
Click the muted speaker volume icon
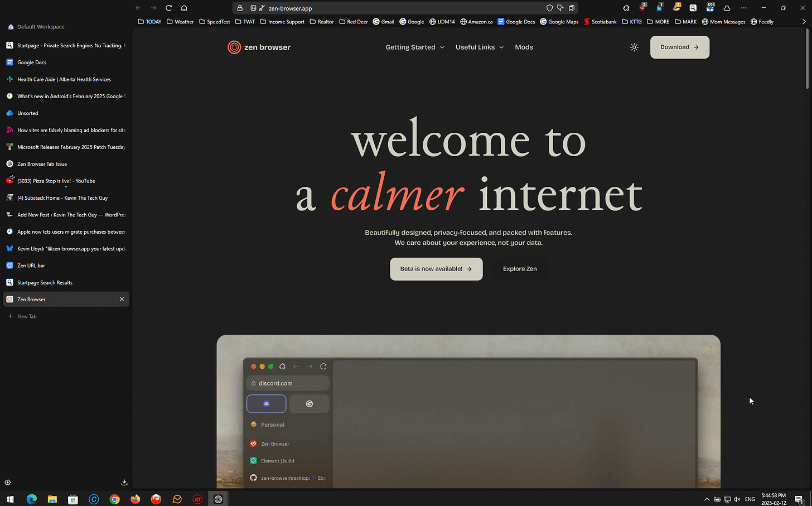coord(737,499)
